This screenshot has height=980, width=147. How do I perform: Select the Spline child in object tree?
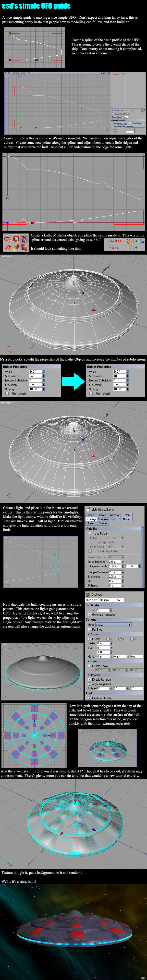click(x=115, y=248)
